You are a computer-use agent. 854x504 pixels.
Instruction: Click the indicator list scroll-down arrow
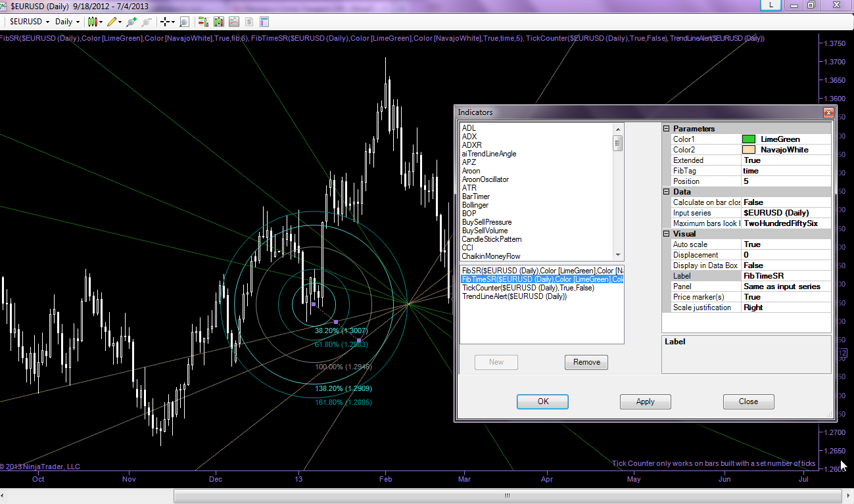coord(617,255)
